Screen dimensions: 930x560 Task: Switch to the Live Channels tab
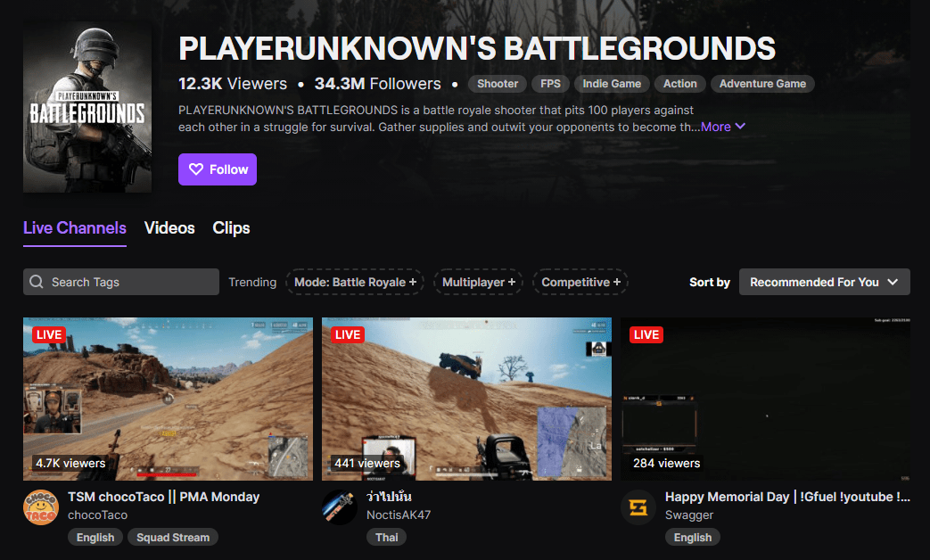tap(75, 228)
